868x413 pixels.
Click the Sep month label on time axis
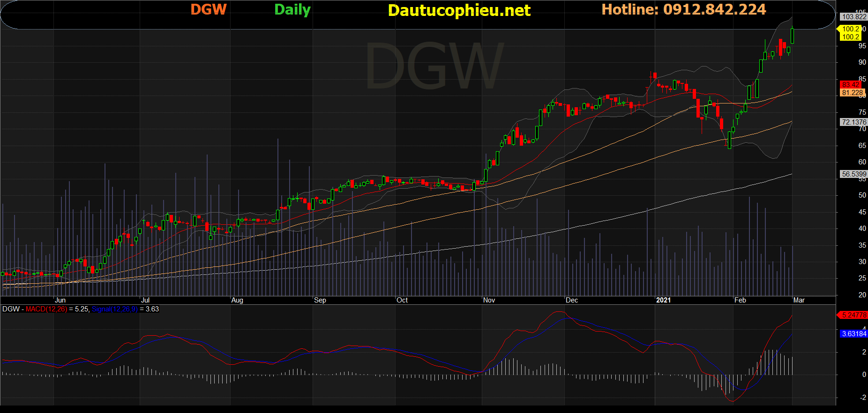pyautogui.click(x=320, y=300)
